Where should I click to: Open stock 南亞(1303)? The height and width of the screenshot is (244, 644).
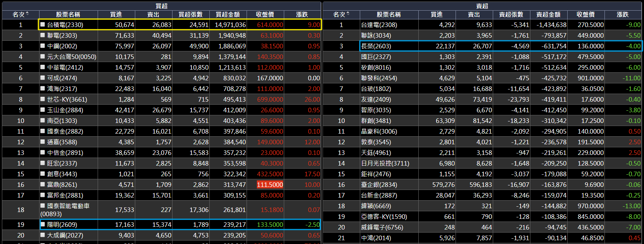pyautogui.click(x=62, y=121)
